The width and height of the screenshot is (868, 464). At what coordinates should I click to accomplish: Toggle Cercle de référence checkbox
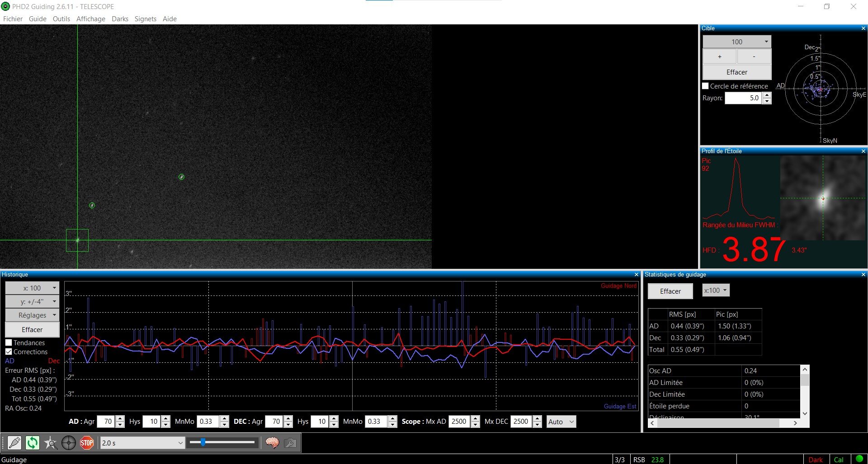pyautogui.click(x=705, y=86)
